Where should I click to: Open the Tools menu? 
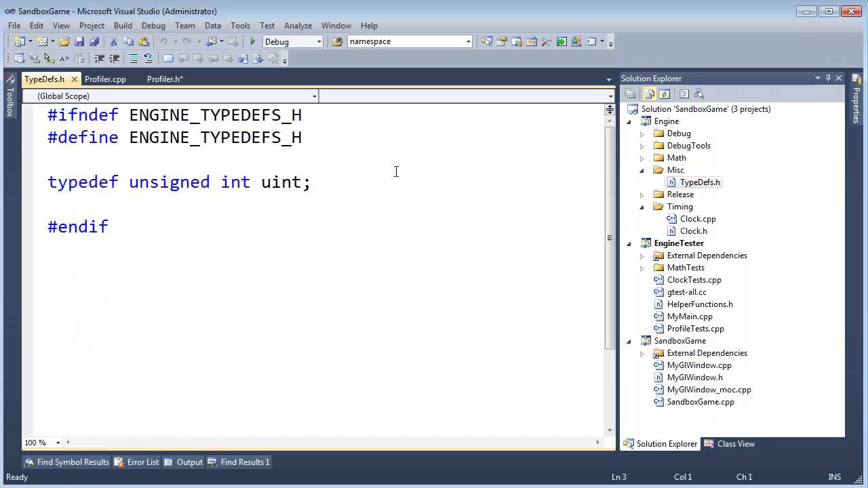pyautogui.click(x=240, y=26)
